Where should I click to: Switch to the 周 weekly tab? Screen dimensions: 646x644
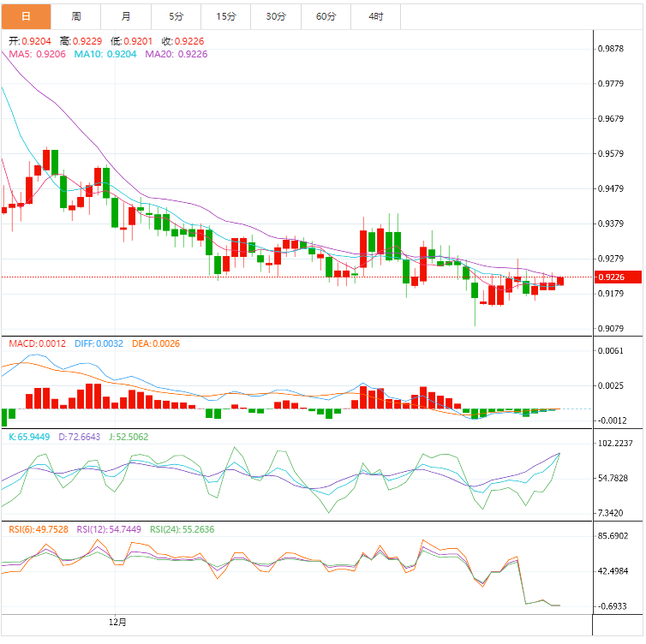click(75, 16)
